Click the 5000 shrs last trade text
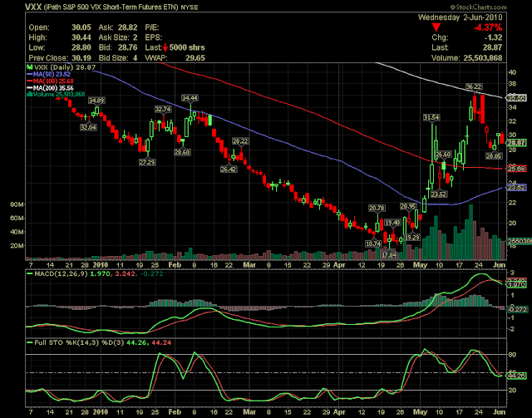Screen dimensions: 532x418 coord(187,47)
